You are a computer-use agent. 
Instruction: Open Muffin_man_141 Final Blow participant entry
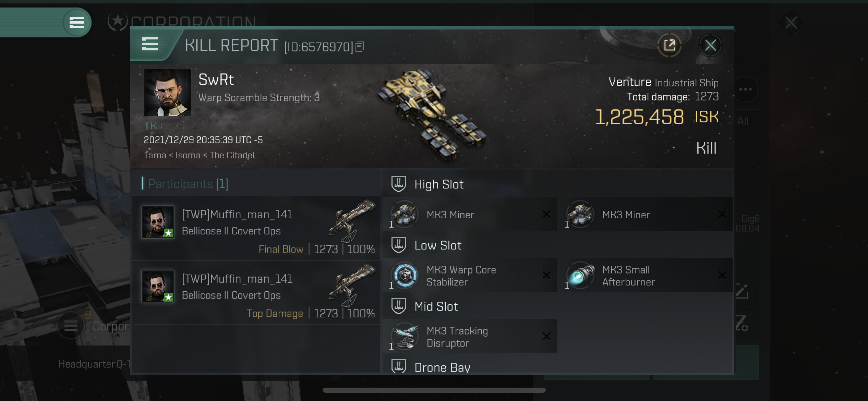tap(256, 228)
